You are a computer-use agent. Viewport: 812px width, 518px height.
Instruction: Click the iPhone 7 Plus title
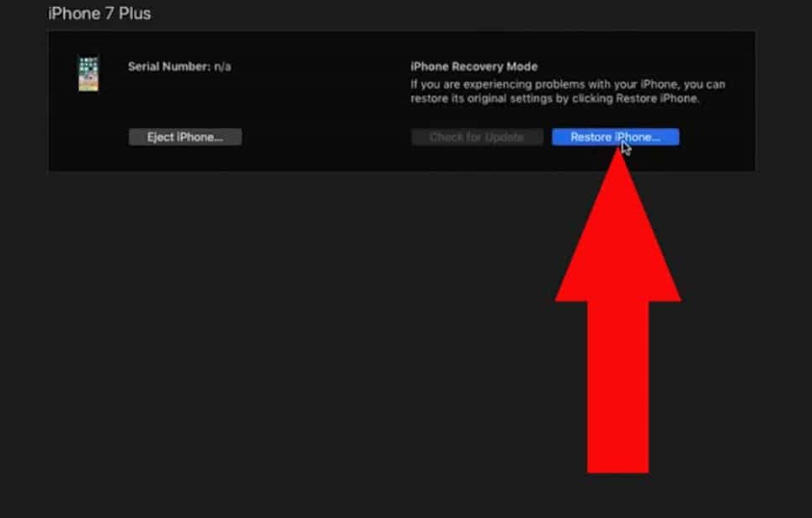point(99,13)
